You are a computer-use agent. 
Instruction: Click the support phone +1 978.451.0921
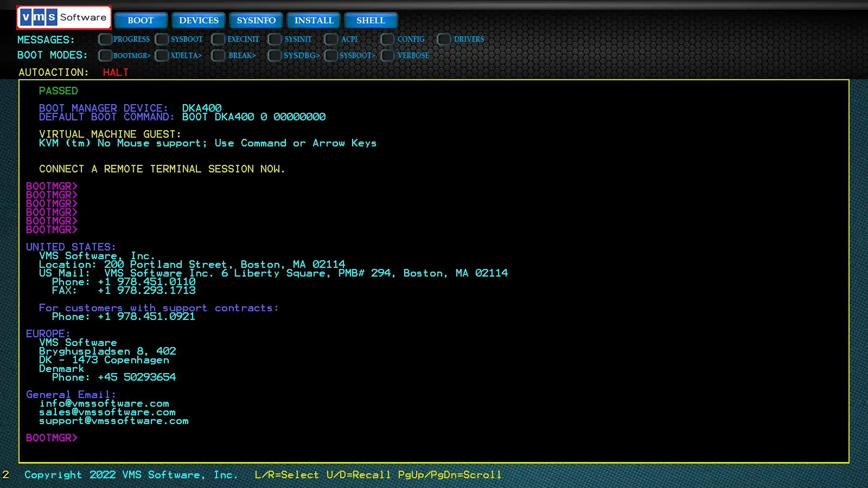146,316
